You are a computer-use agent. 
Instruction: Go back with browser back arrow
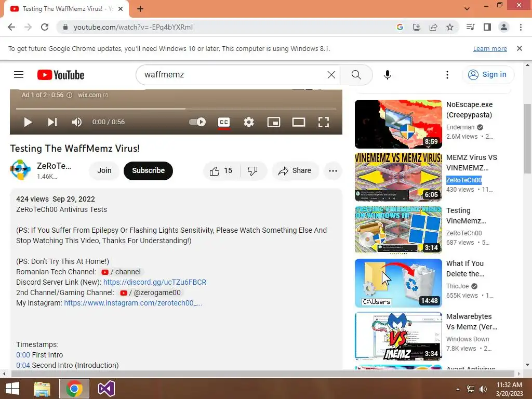pos(11,27)
